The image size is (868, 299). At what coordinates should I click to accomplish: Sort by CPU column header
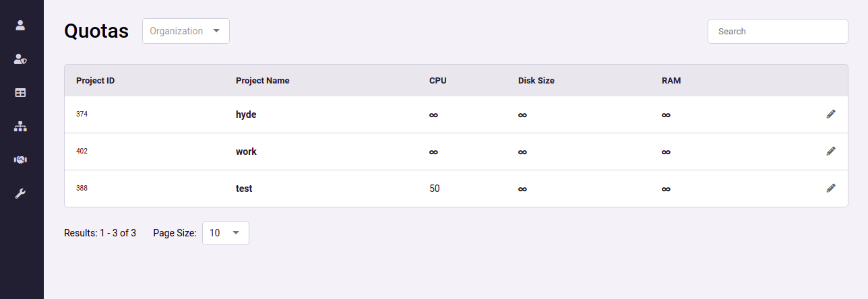pyautogui.click(x=437, y=81)
